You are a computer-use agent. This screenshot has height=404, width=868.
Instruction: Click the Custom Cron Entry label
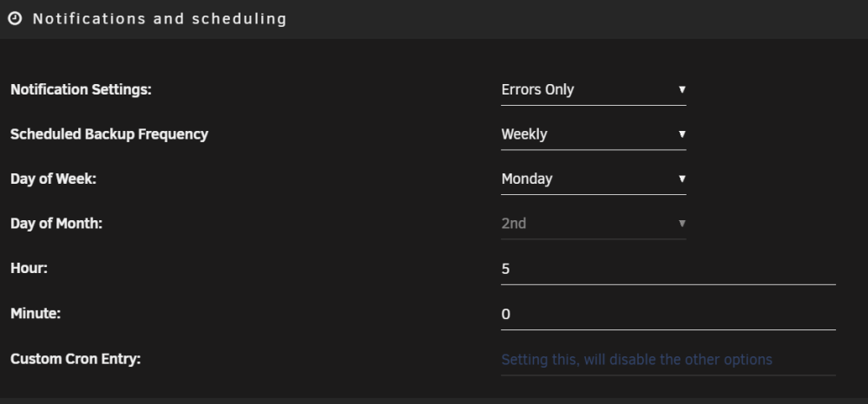(76, 359)
